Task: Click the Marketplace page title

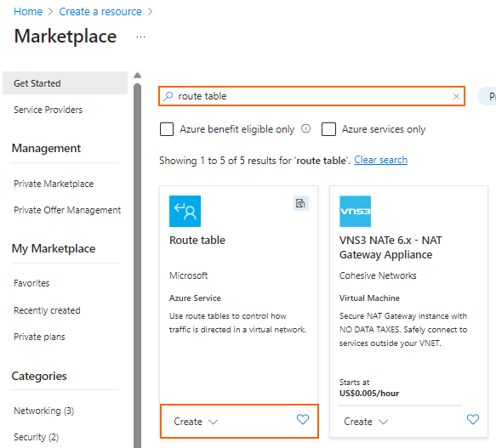Action: coord(66,36)
